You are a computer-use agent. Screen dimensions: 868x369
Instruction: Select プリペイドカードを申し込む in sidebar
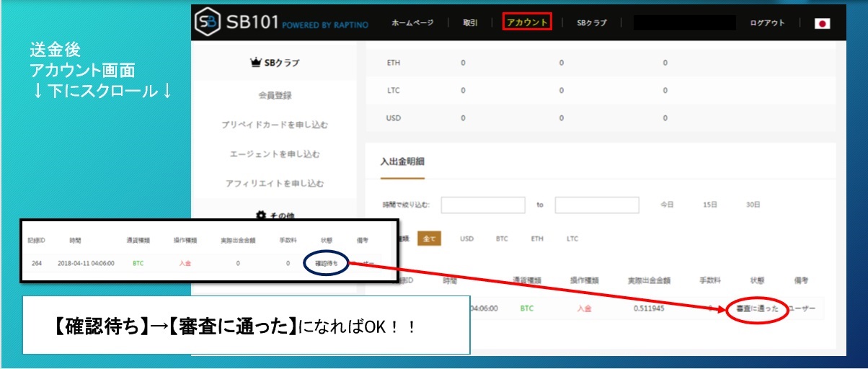275,125
